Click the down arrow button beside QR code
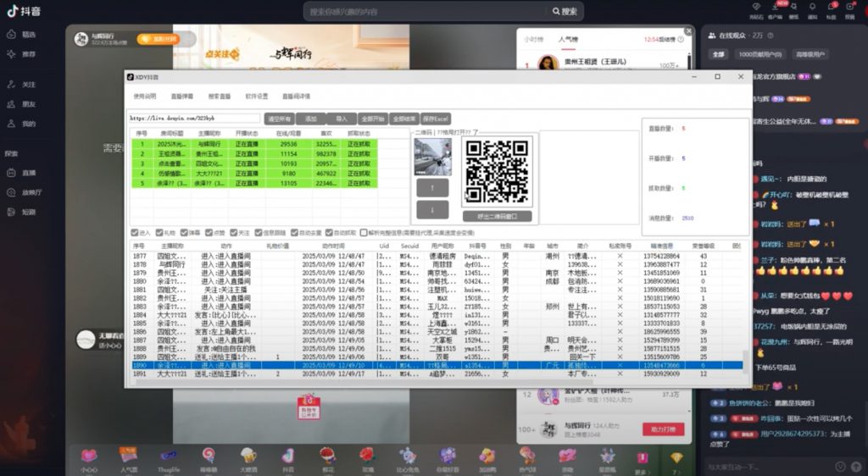 pos(432,210)
